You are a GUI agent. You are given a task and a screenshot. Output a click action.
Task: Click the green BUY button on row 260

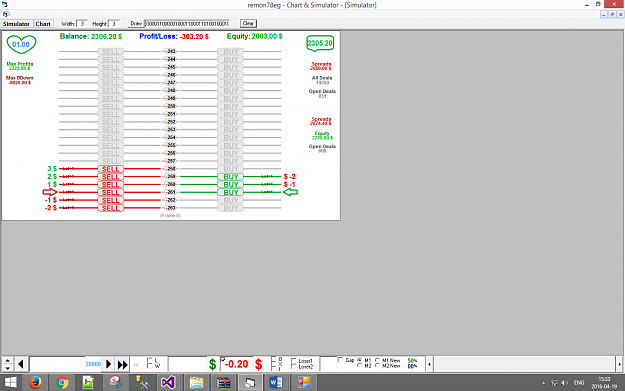[230, 185]
